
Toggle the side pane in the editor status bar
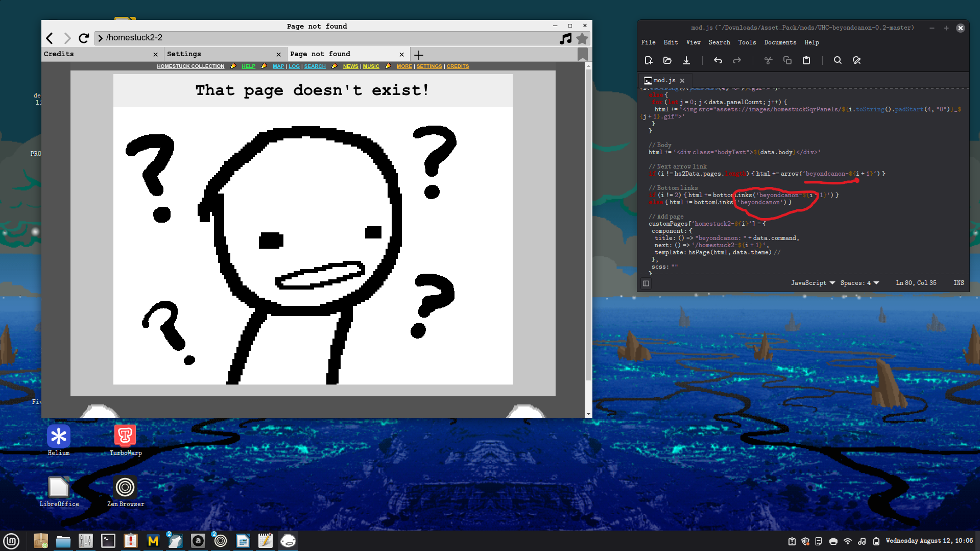[x=646, y=283]
